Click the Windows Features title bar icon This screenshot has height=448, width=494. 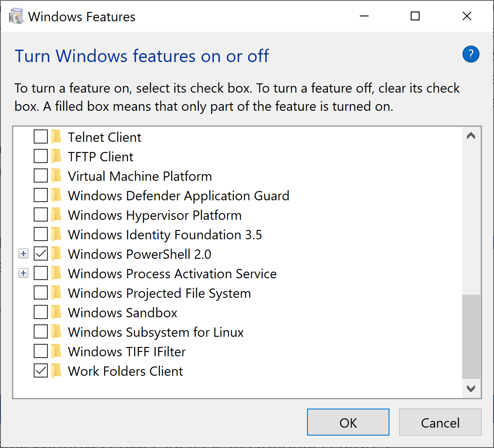click(x=16, y=17)
